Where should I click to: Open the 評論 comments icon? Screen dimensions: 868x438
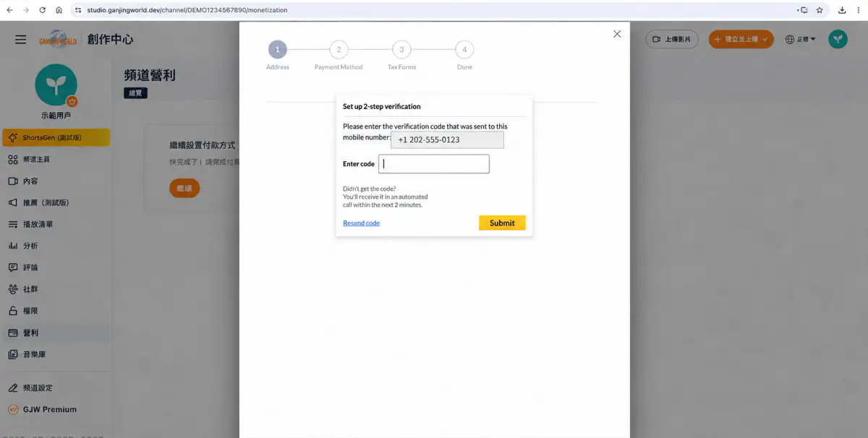(x=13, y=267)
